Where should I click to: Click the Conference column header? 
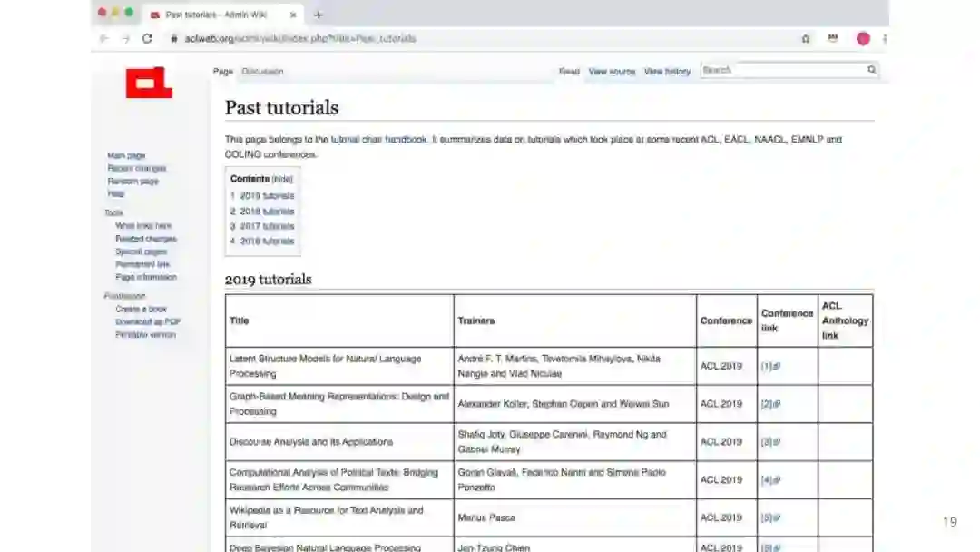click(726, 320)
